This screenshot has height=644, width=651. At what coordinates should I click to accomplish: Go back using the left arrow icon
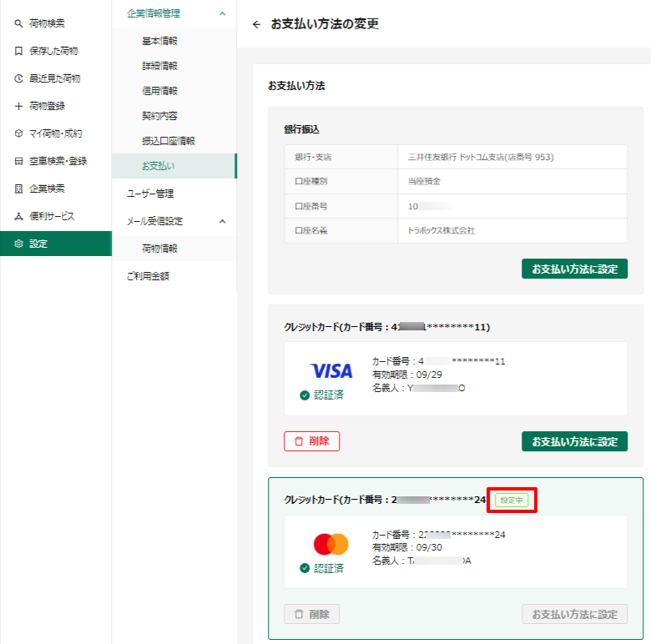tap(256, 24)
